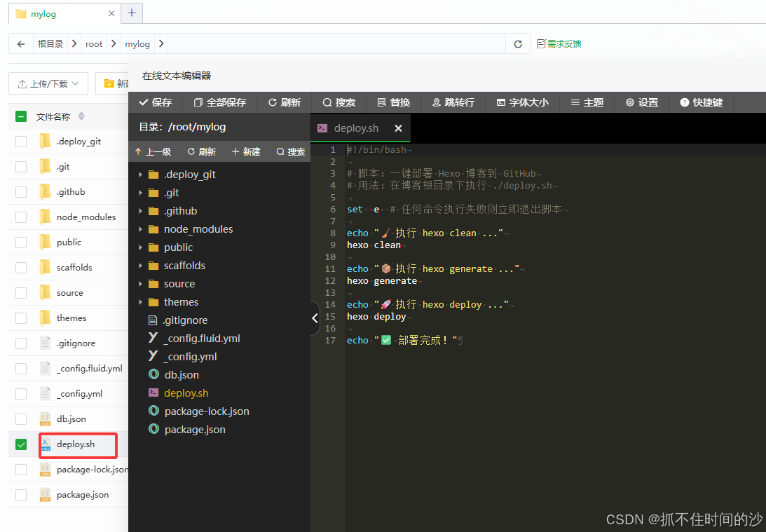This screenshot has width=766, height=532.
Task: Expand the .deploy_git tree folder
Action: point(140,175)
